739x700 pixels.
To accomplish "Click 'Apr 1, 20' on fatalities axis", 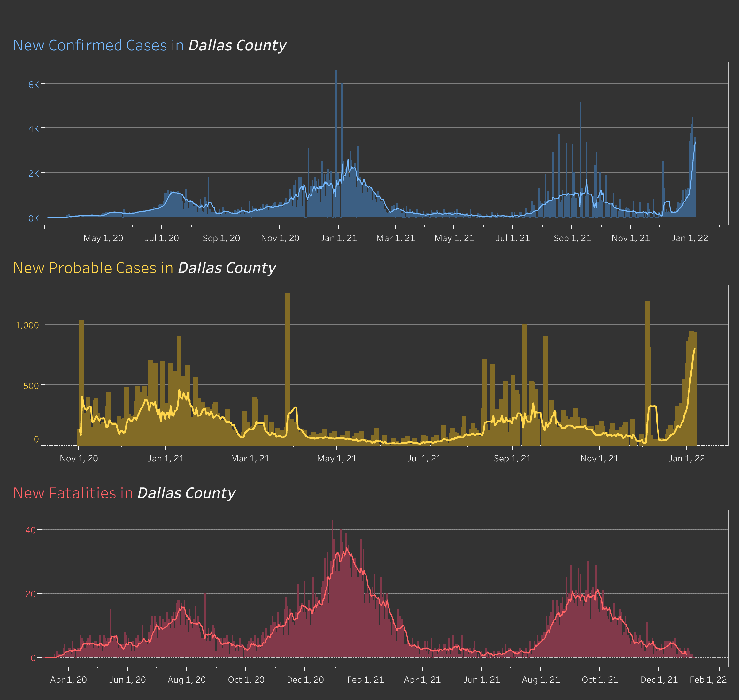I will 68,680.
